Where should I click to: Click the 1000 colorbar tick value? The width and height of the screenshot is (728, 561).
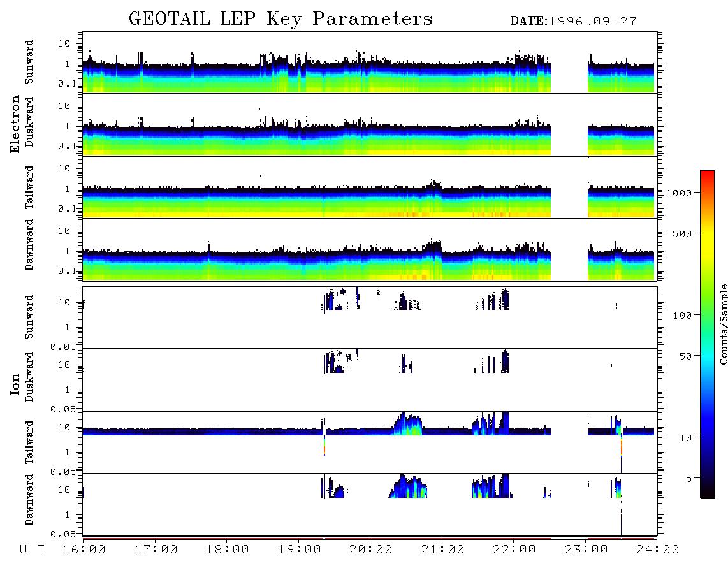click(x=680, y=193)
